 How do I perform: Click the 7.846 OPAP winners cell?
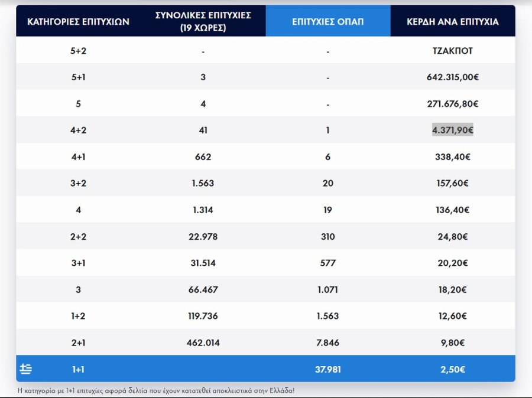tap(327, 342)
